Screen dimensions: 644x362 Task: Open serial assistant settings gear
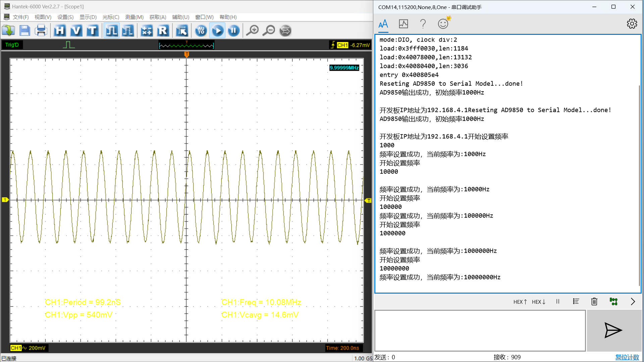click(632, 23)
